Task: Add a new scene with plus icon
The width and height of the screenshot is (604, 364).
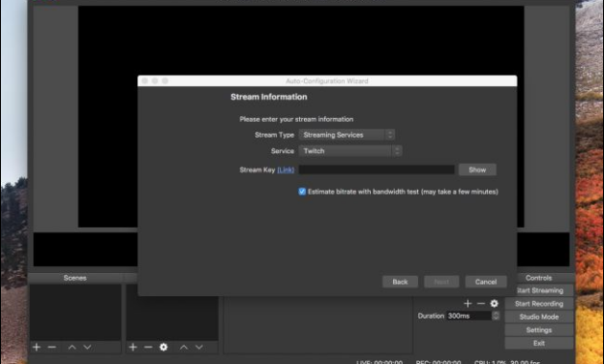Action: (x=36, y=347)
